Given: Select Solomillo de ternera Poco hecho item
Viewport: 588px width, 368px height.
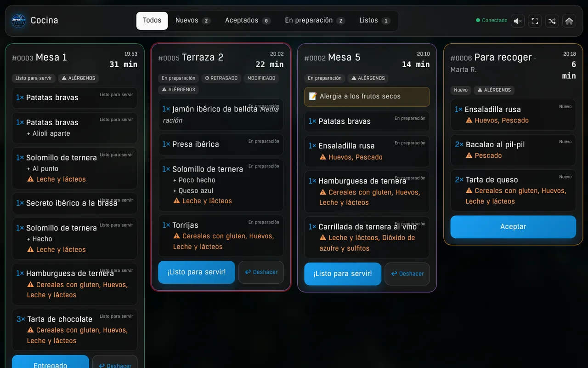Looking at the screenshot, I should pyautogui.click(x=221, y=185).
